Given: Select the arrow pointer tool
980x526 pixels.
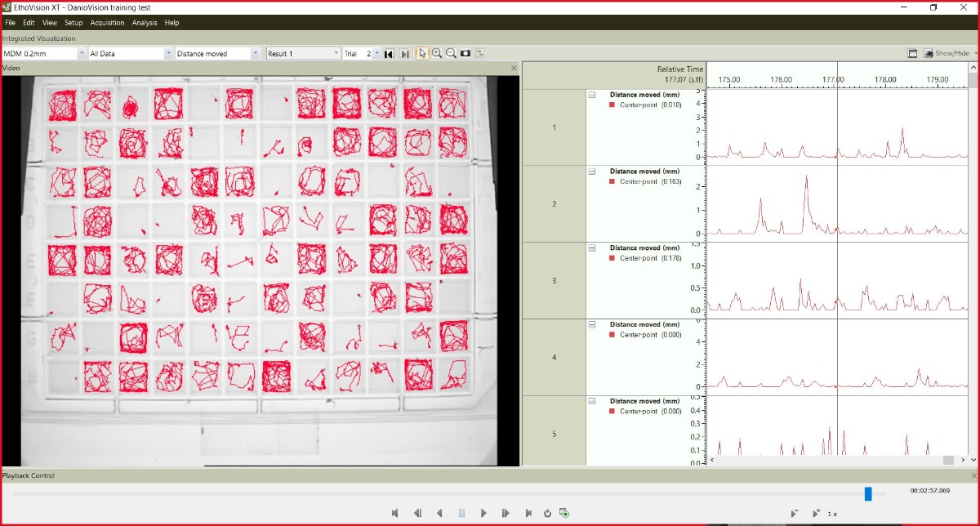Looking at the screenshot, I should pyautogui.click(x=422, y=53).
